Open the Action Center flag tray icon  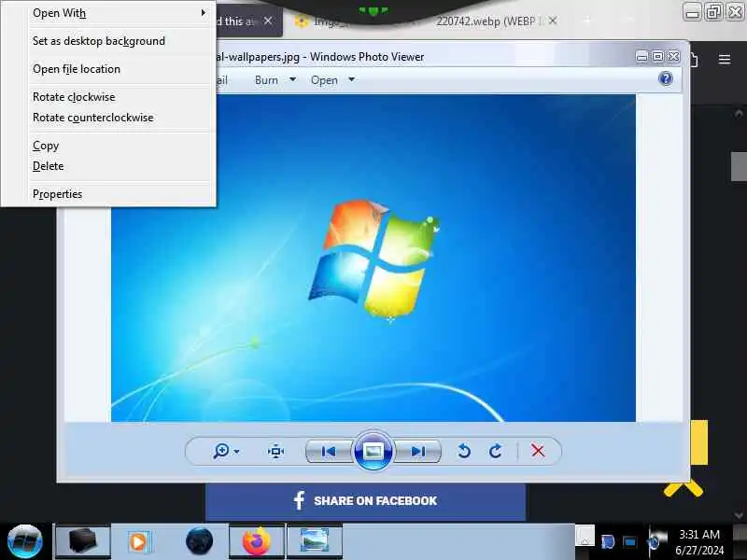[608, 541]
